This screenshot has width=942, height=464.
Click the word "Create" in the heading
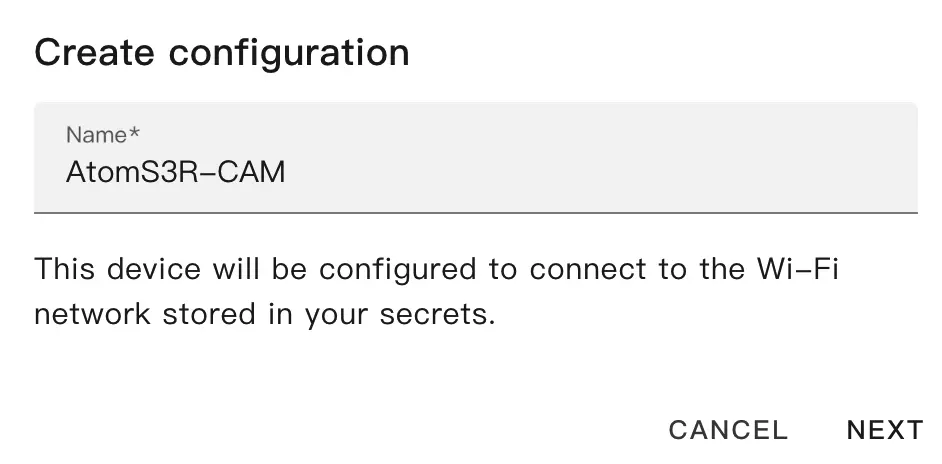tap(93, 52)
